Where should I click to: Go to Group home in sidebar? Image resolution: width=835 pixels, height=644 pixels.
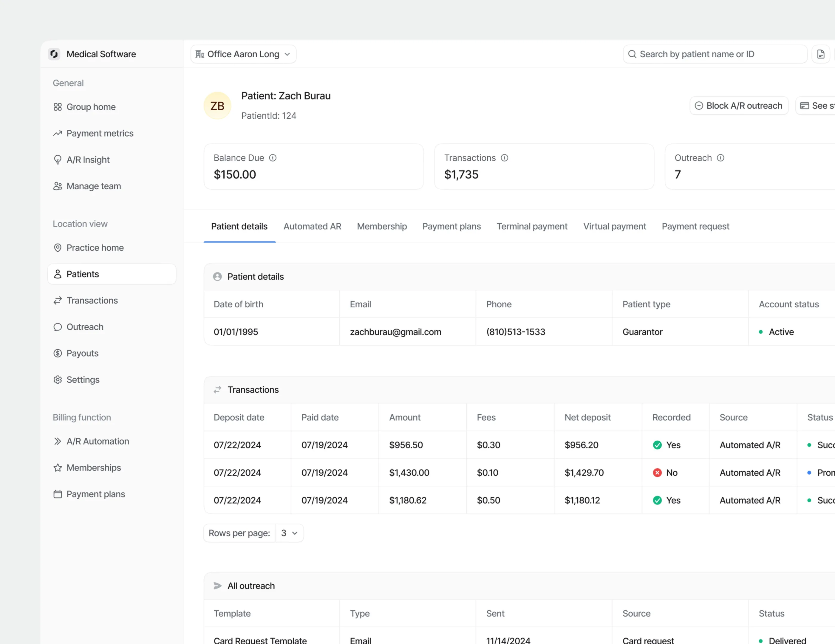coord(91,107)
